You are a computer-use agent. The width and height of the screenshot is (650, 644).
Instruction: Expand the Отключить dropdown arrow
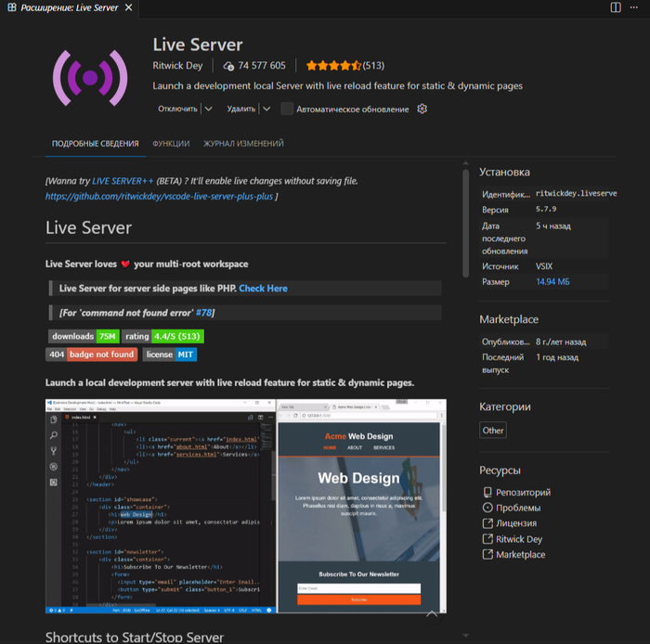coord(208,109)
